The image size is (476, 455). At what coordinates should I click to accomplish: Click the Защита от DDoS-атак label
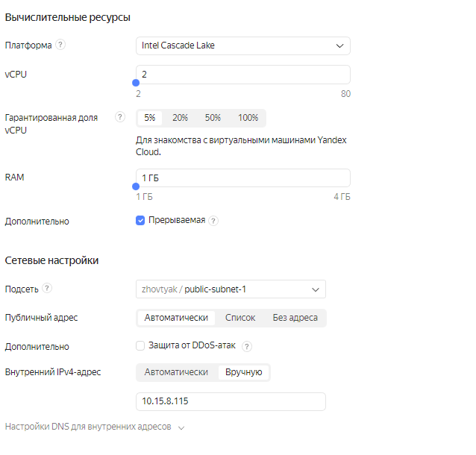coord(192,345)
